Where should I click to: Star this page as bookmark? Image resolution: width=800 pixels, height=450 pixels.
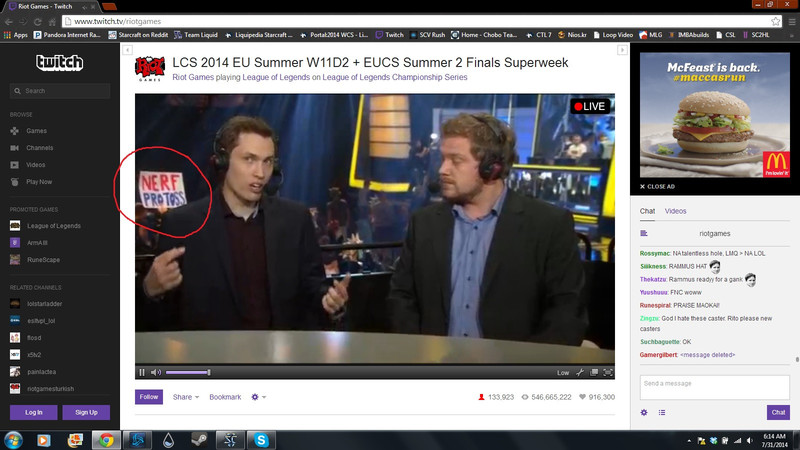pos(776,21)
